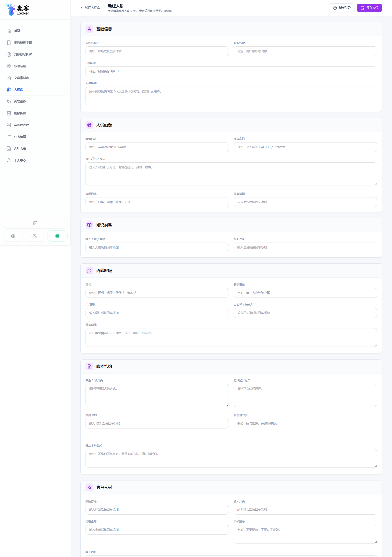
Task: Open the 对标账号拆解 compass icon
Action: [9, 54]
